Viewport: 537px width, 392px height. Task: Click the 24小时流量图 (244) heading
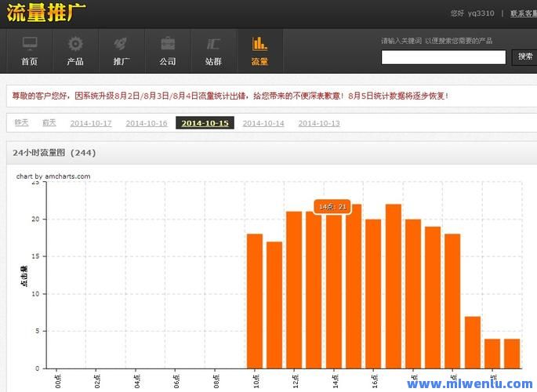coord(54,153)
